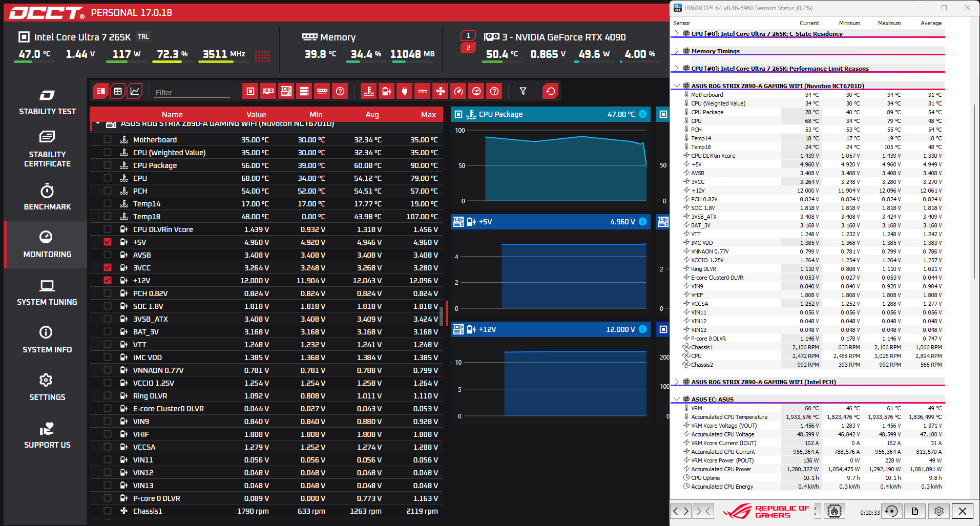
Task: Click the Settings item in OCCT sidebar
Action: pos(47,388)
